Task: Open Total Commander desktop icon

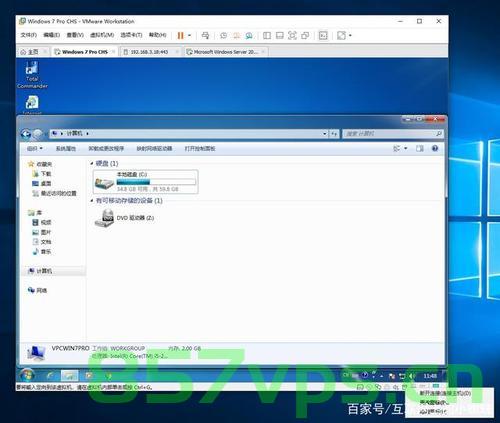Action: [32, 75]
